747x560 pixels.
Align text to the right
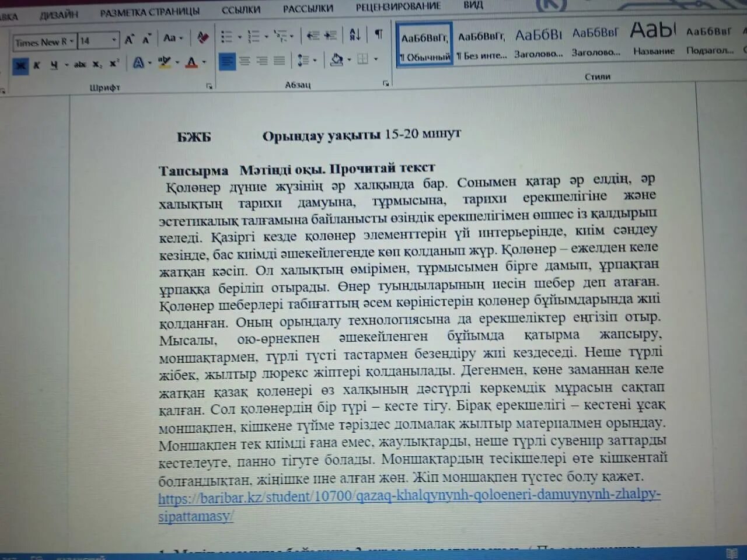[262, 61]
